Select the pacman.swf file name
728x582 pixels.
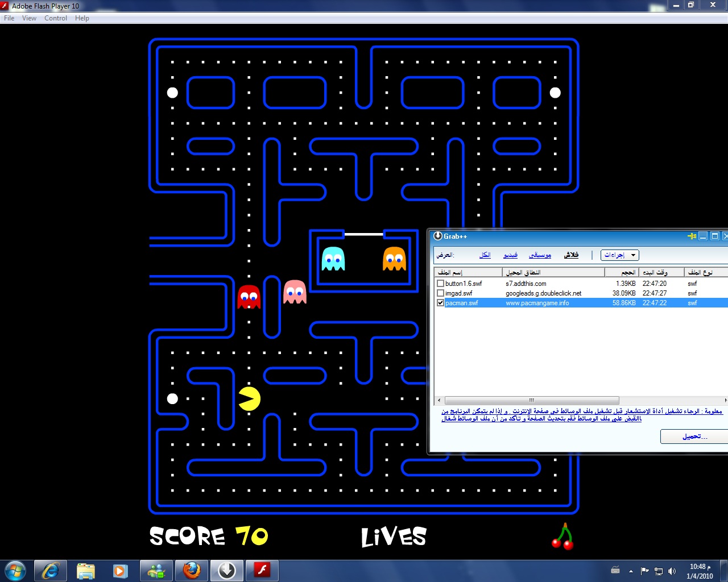click(x=462, y=303)
